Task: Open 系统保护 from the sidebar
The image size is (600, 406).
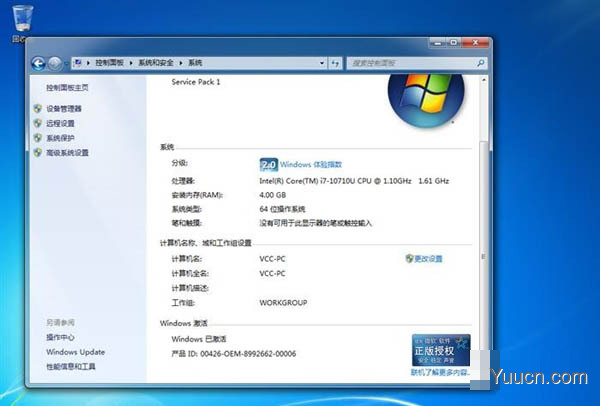Action: 60,138
